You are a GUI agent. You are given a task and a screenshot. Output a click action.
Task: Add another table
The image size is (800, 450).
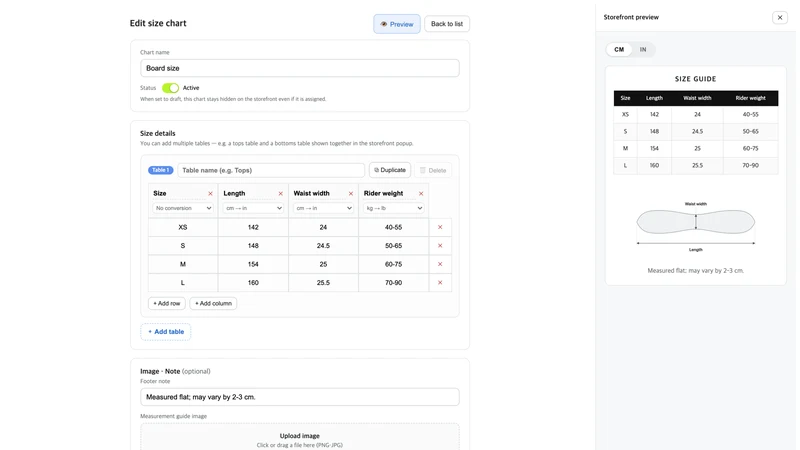pos(166,332)
